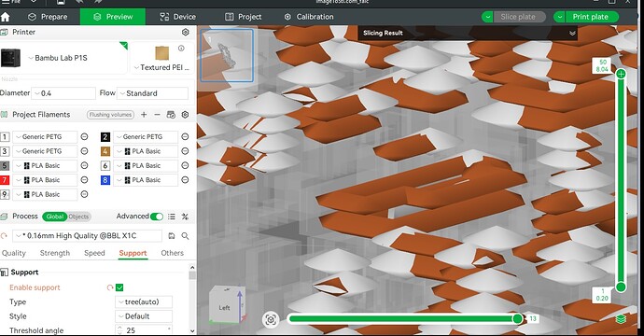Screen dimensions: 644x336
Task: Remove a filament with minus icon
Action: [157, 115]
